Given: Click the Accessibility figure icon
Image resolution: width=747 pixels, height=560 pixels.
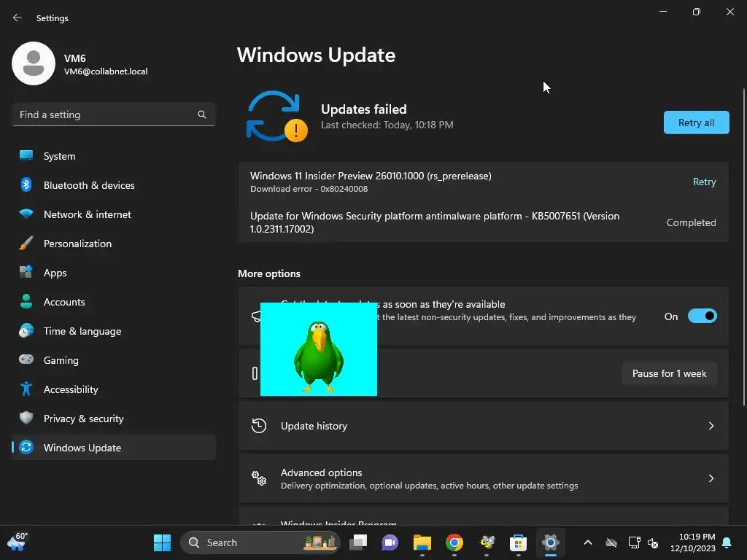Looking at the screenshot, I should (x=26, y=389).
